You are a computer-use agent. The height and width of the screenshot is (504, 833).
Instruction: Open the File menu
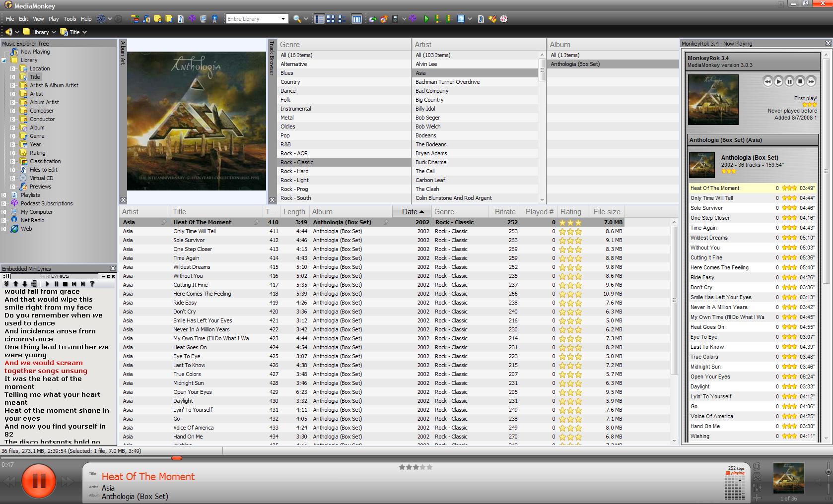pos(10,19)
